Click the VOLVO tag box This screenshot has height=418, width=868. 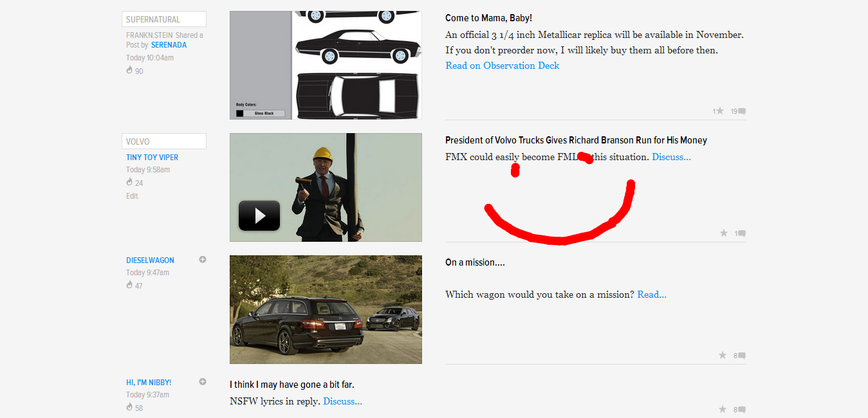click(x=164, y=141)
